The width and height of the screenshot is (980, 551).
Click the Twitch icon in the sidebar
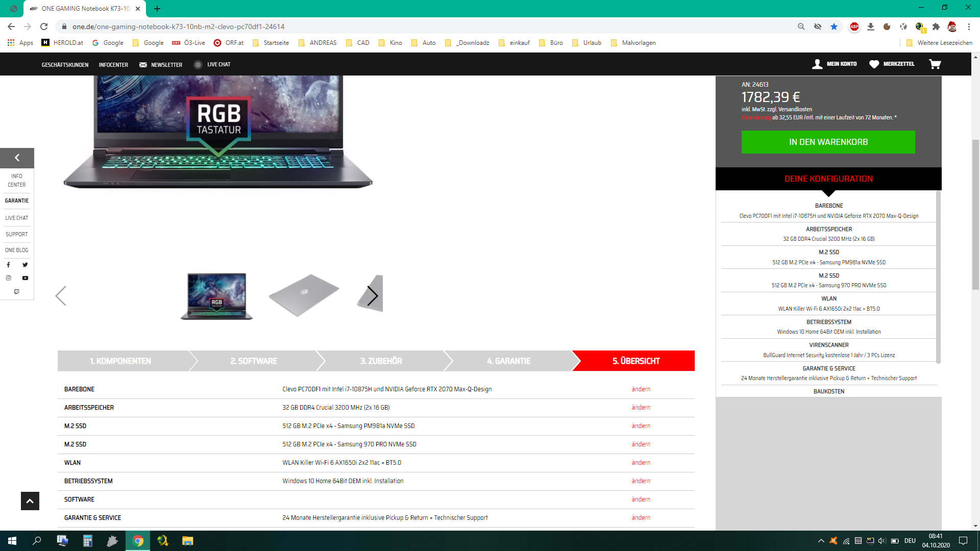click(x=17, y=292)
